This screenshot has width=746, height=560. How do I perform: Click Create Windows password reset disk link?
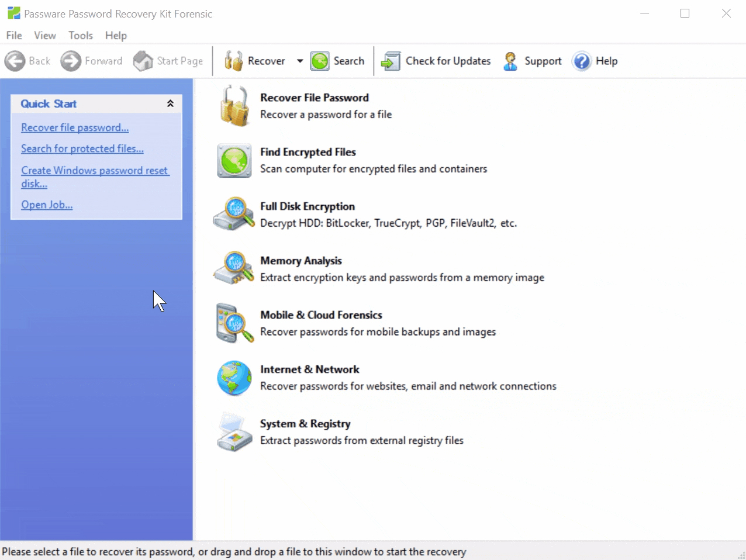pos(95,177)
